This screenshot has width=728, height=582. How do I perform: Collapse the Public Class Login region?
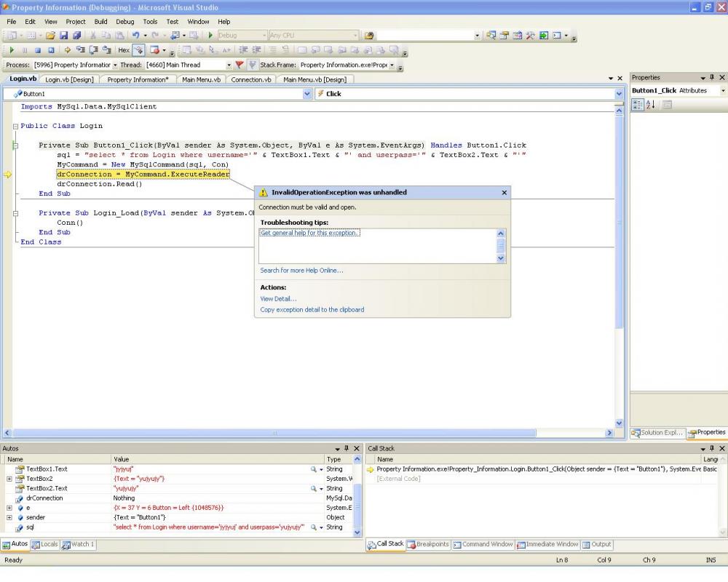pos(15,127)
